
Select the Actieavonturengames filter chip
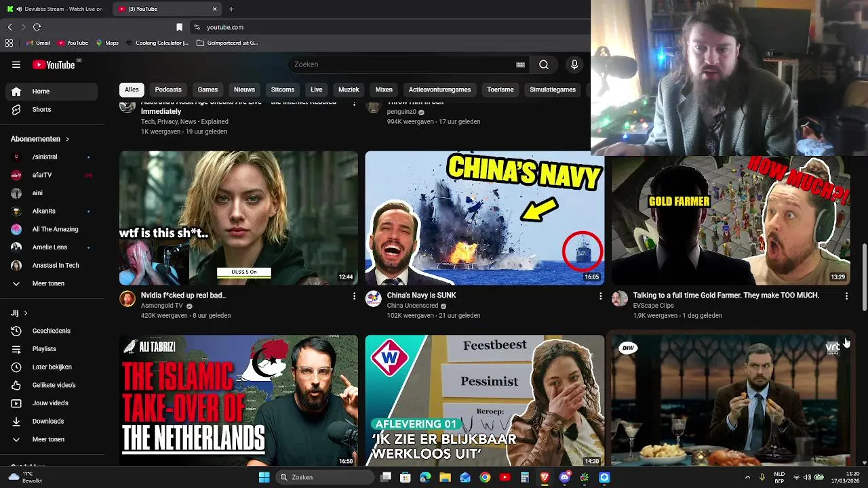[x=439, y=89]
